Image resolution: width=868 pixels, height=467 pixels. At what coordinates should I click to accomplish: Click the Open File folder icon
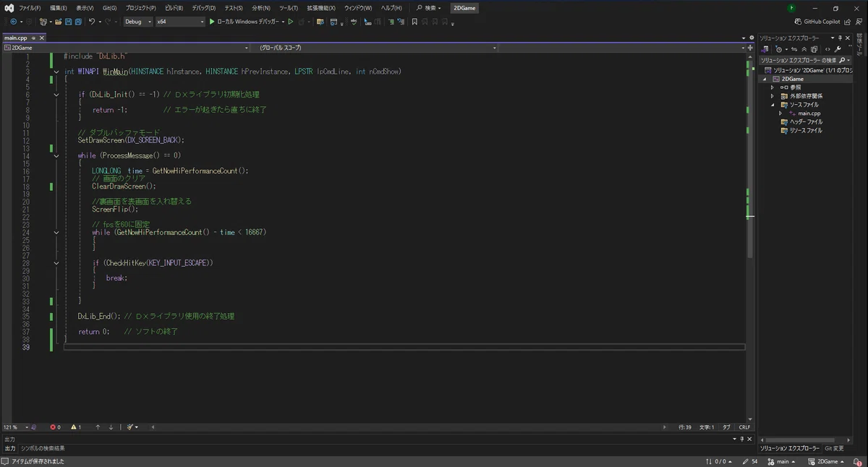click(x=59, y=22)
